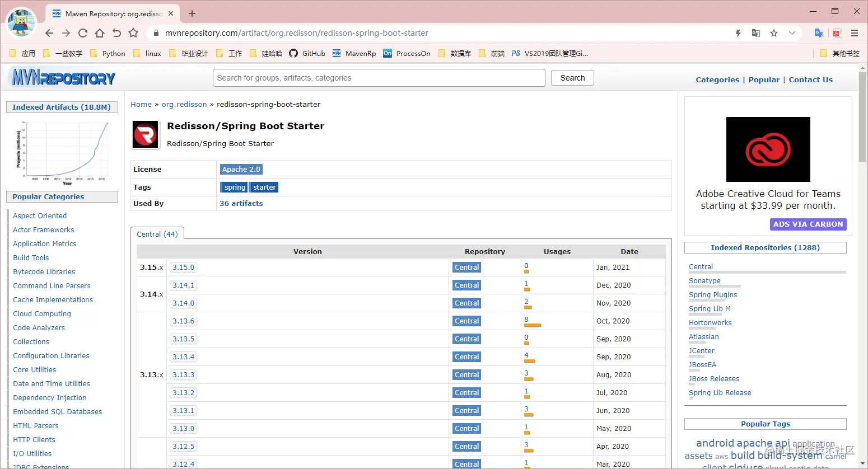Click the search artifacts input field
The width and height of the screenshot is (868, 469).
[x=379, y=78]
